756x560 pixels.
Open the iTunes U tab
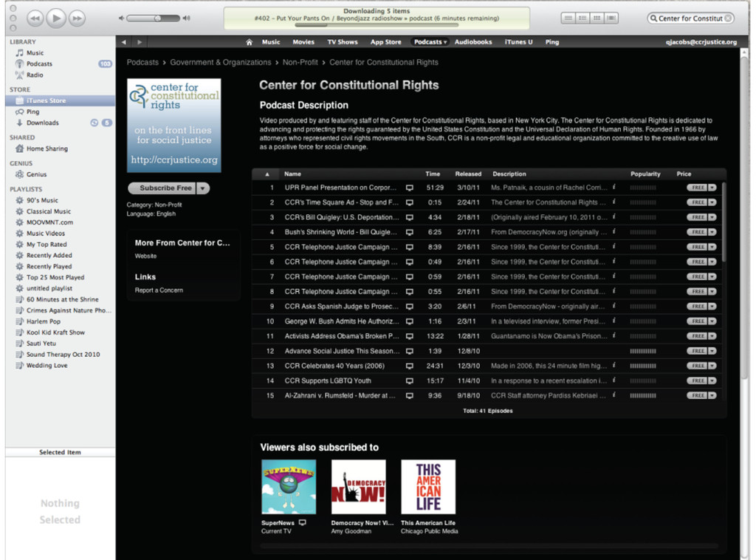[x=519, y=42]
